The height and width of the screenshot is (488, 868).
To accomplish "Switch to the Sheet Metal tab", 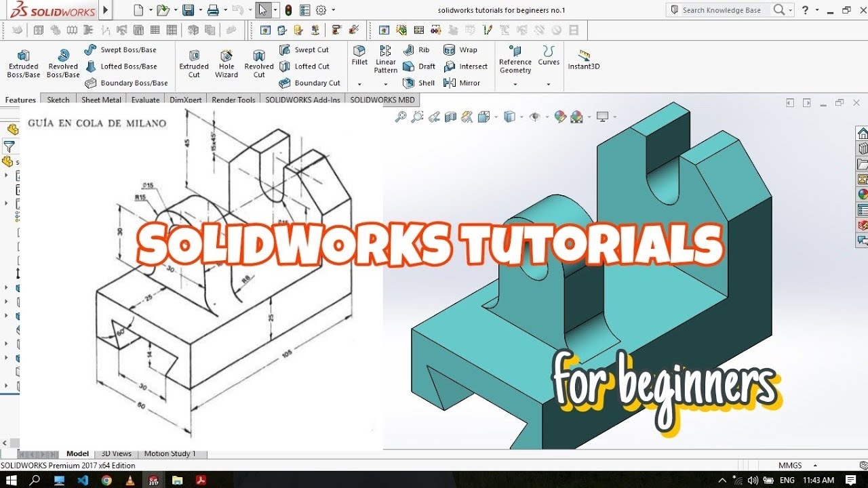I will click(x=101, y=100).
